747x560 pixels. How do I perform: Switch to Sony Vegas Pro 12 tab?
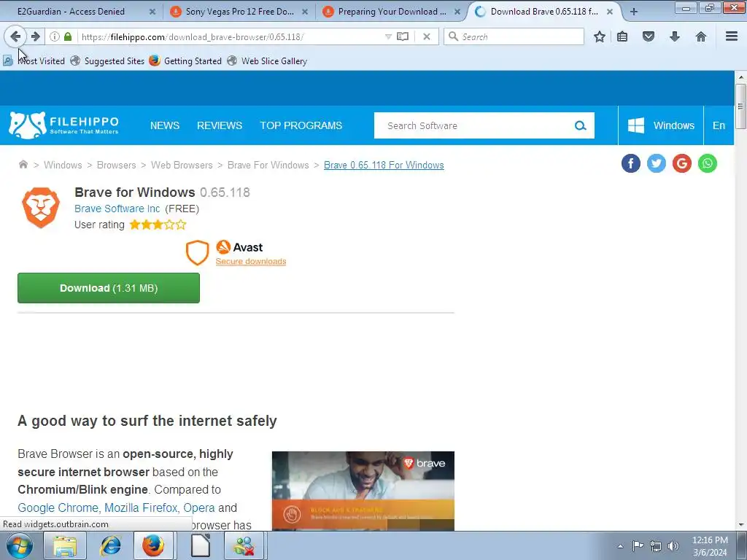239,12
